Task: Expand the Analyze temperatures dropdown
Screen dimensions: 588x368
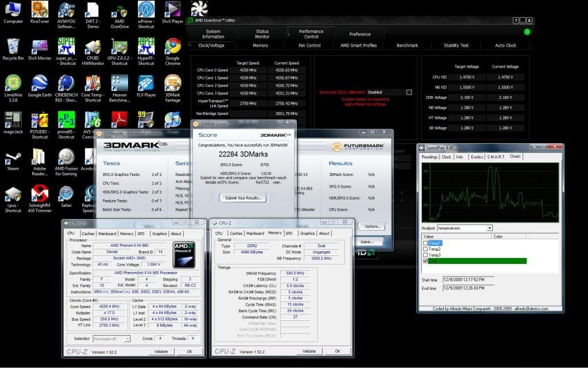Action: pos(490,228)
